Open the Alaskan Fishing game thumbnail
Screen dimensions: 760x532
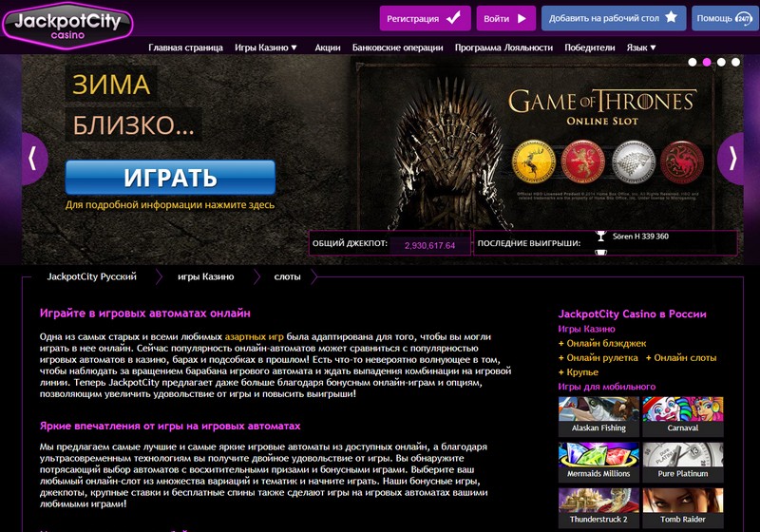click(598, 416)
